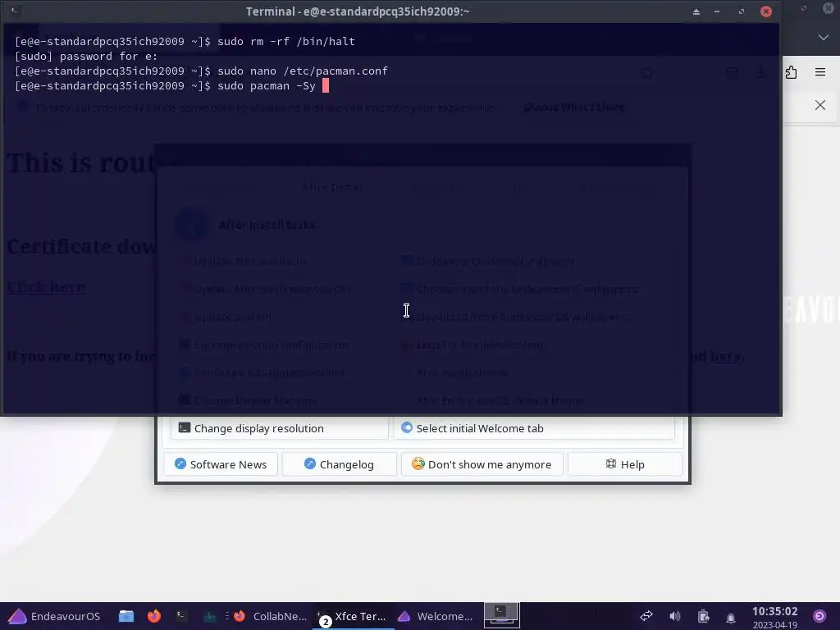The image size is (840, 630).
Task: Click Select initial Welcome tab button
Action: tap(533, 428)
